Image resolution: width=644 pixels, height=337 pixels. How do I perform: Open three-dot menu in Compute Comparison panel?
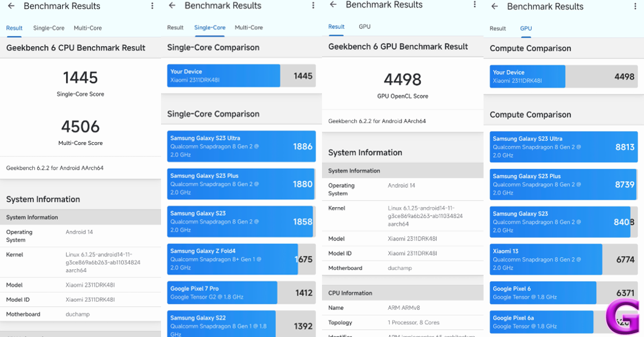point(636,6)
